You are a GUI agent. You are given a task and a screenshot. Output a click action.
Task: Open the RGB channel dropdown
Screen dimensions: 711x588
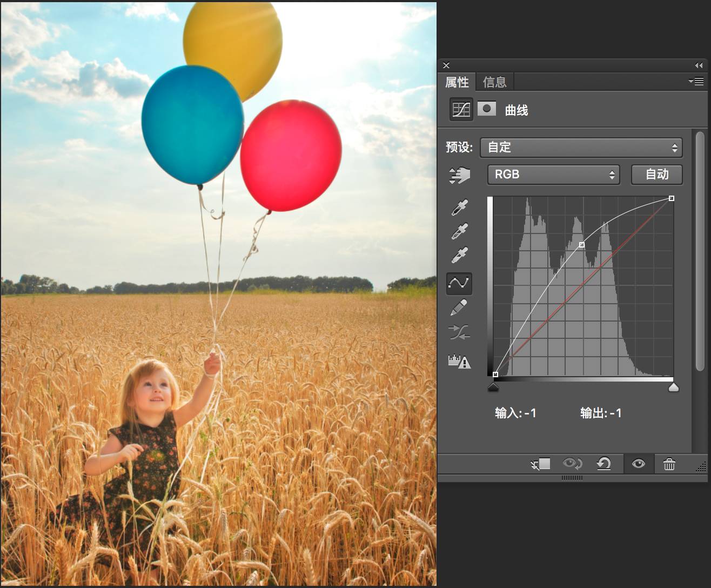pyautogui.click(x=553, y=175)
